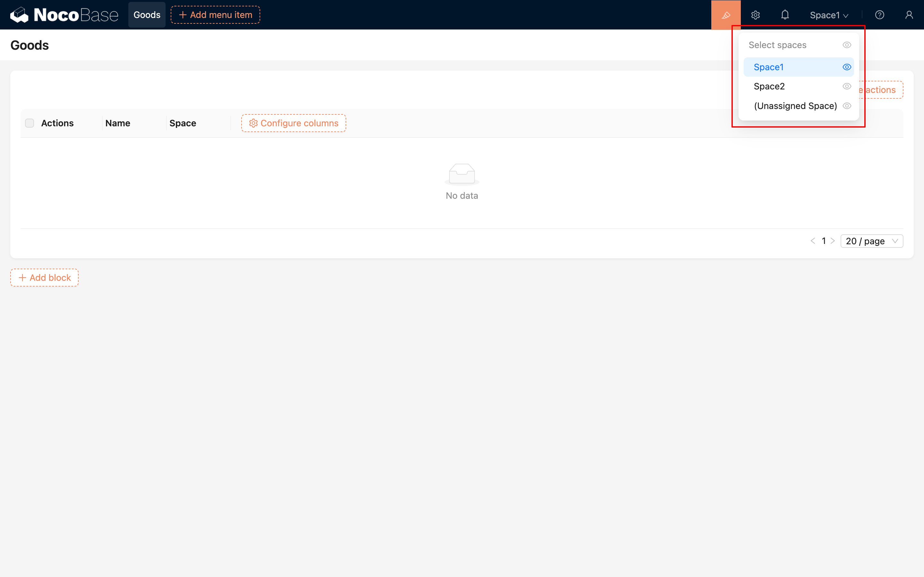Click the empty No data inbox icon

pyautogui.click(x=462, y=174)
